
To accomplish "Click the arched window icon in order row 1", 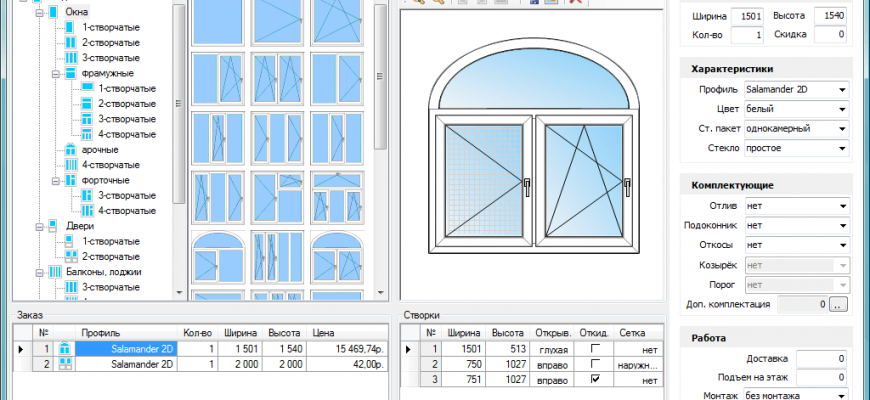I will pyautogui.click(x=65, y=349).
